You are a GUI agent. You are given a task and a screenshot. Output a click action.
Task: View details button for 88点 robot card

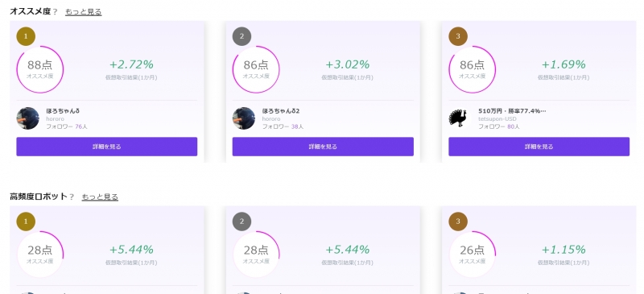[107, 147]
